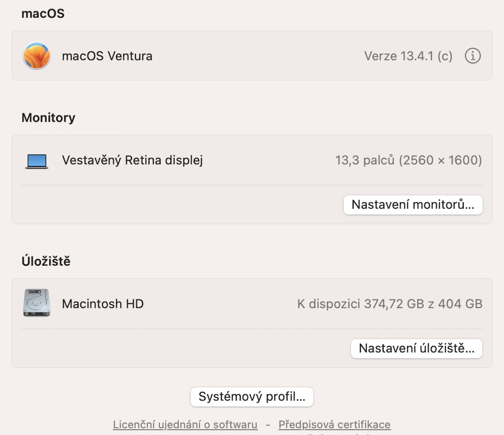Click the Verze 13.4.1 (c) version text
Screen dimensions: 504x435
[x=408, y=56]
